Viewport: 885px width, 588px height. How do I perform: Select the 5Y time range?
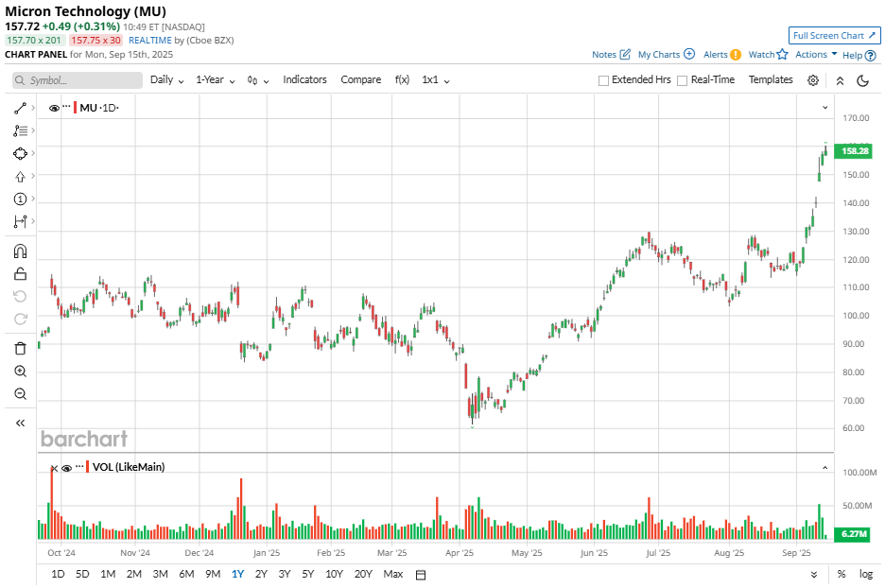pos(307,574)
